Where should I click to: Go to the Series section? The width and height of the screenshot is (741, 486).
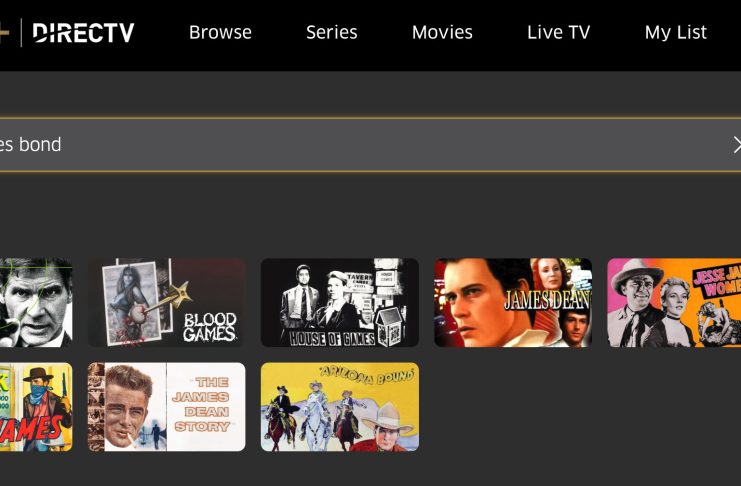click(331, 32)
